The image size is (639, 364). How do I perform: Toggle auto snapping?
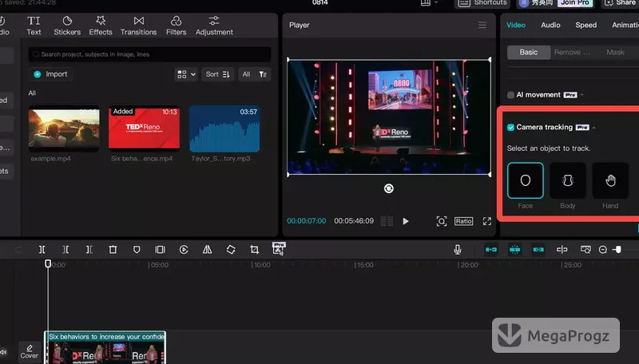514,250
